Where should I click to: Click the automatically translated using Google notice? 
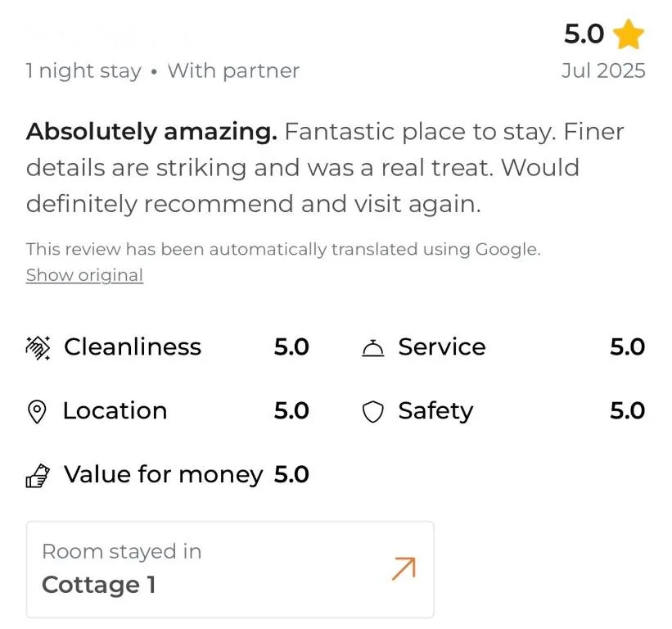pos(283,249)
